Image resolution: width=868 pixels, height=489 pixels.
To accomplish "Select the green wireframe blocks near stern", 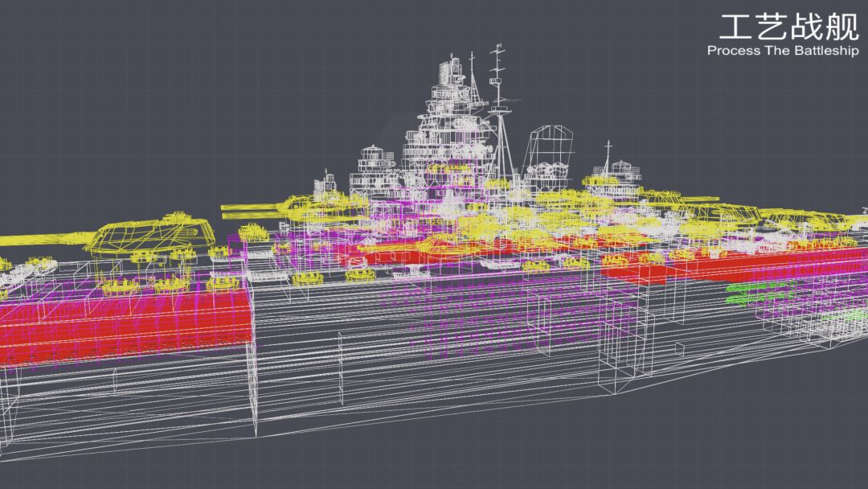I will 759,293.
